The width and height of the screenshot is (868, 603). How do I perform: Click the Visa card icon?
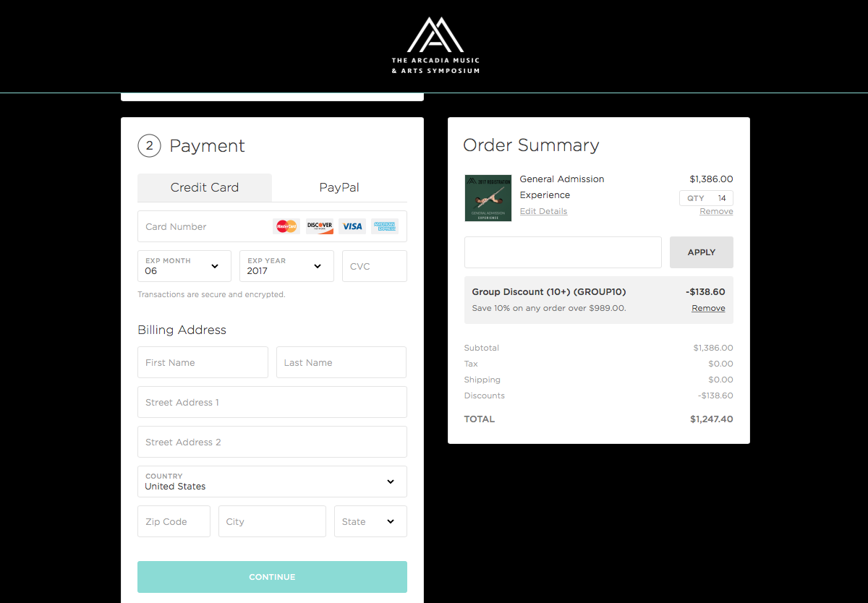[352, 226]
